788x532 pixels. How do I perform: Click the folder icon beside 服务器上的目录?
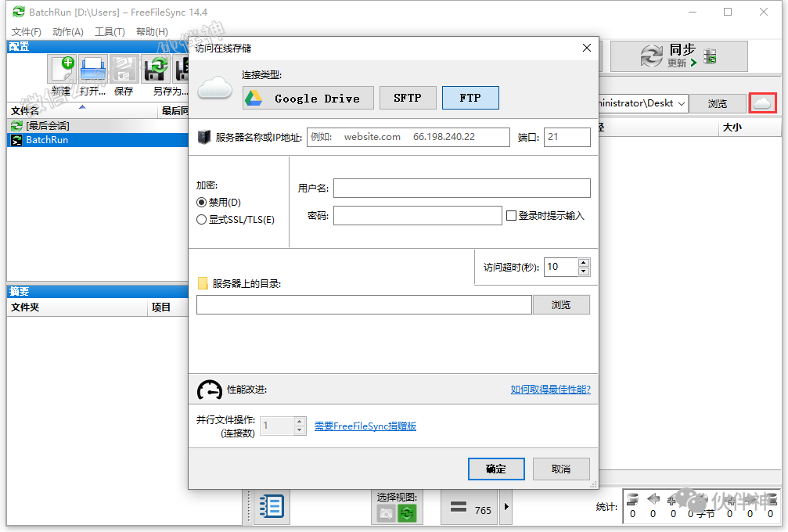(x=203, y=283)
